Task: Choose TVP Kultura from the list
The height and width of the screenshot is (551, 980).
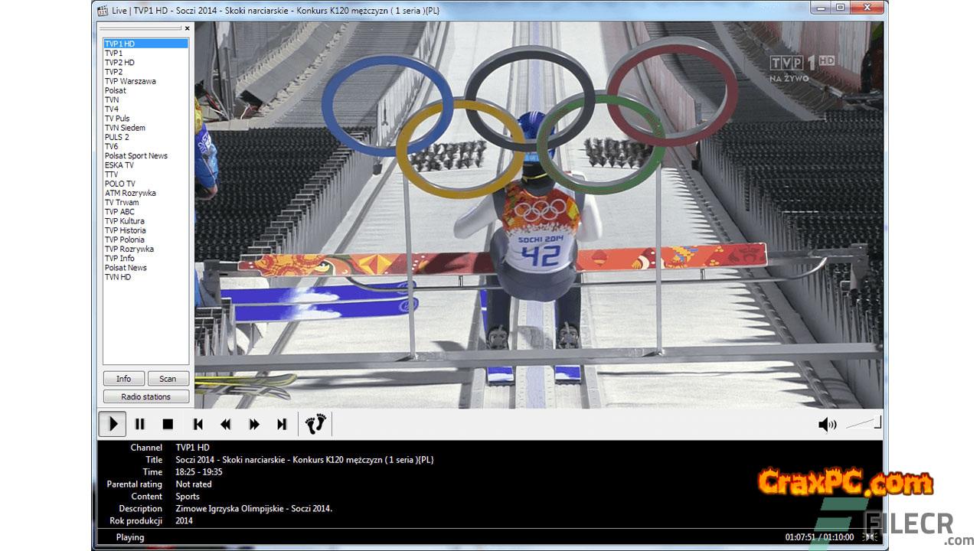Action: pyautogui.click(x=125, y=221)
